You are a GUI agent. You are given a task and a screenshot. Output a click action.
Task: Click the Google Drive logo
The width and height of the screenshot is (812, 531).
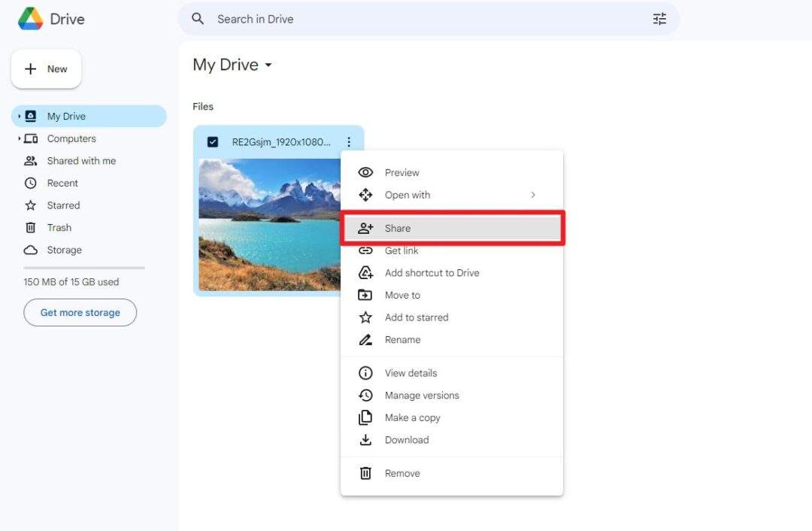click(x=30, y=19)
